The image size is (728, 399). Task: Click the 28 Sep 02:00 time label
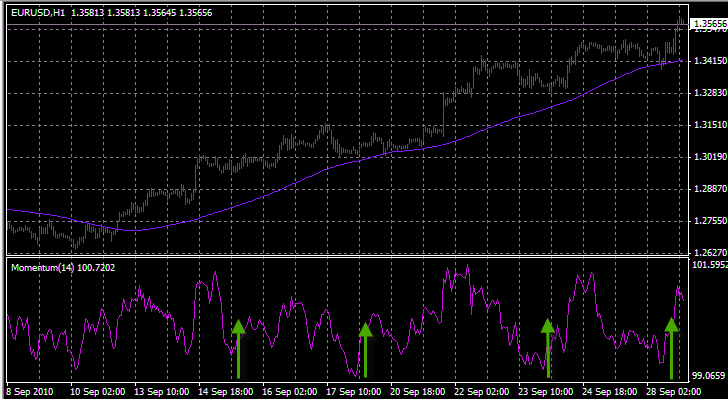[x=674, y=391]
